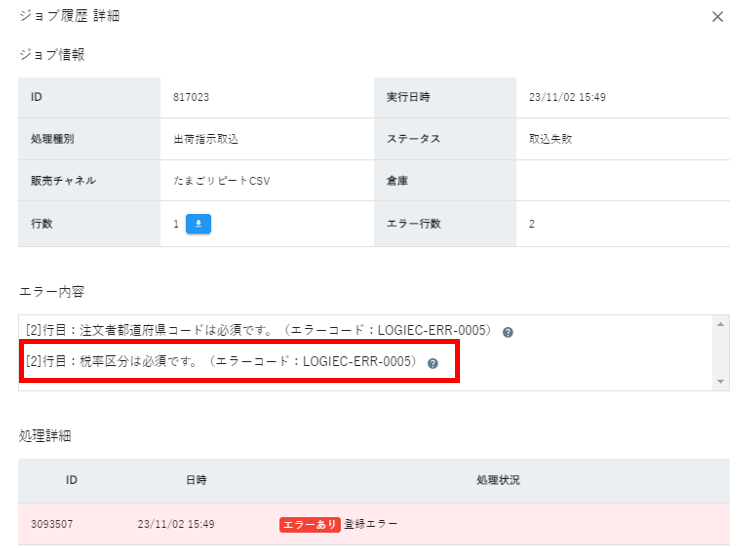Click the red エラーあり badge

pyautogui.click(x=309, y=524)
